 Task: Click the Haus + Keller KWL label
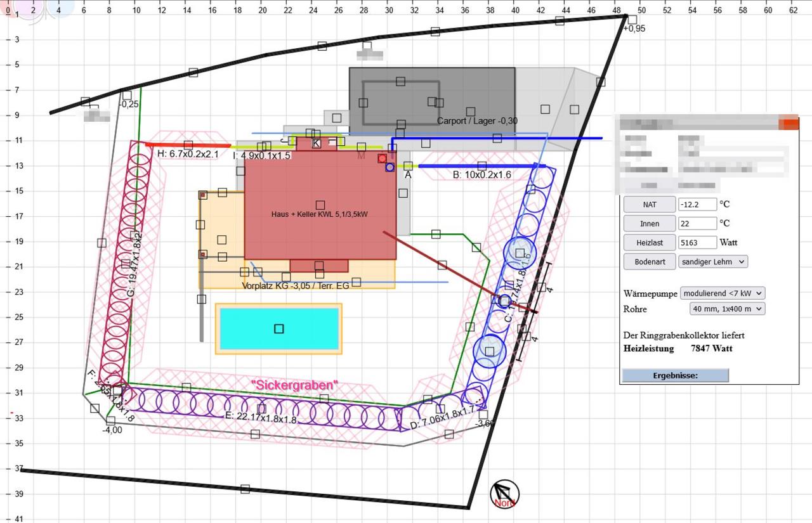[x=320, y=214]
